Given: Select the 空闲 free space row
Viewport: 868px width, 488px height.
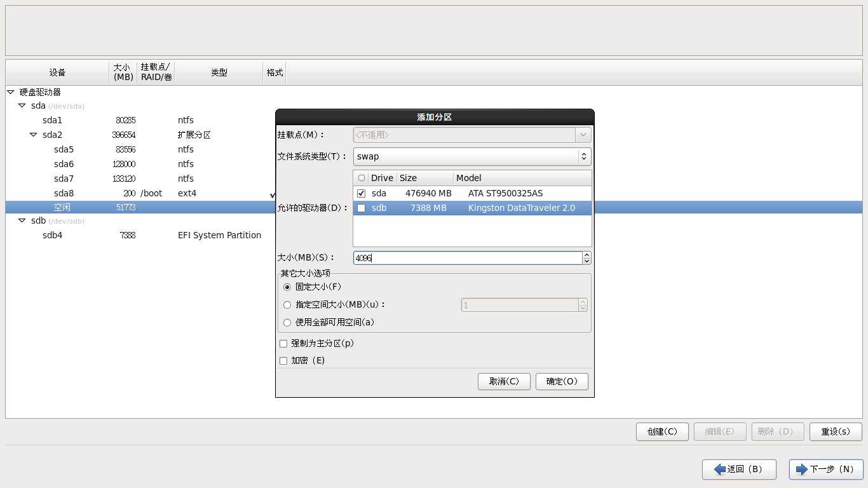Looking at the screenshot, I should pyautogui.click(x=434, y=207).
